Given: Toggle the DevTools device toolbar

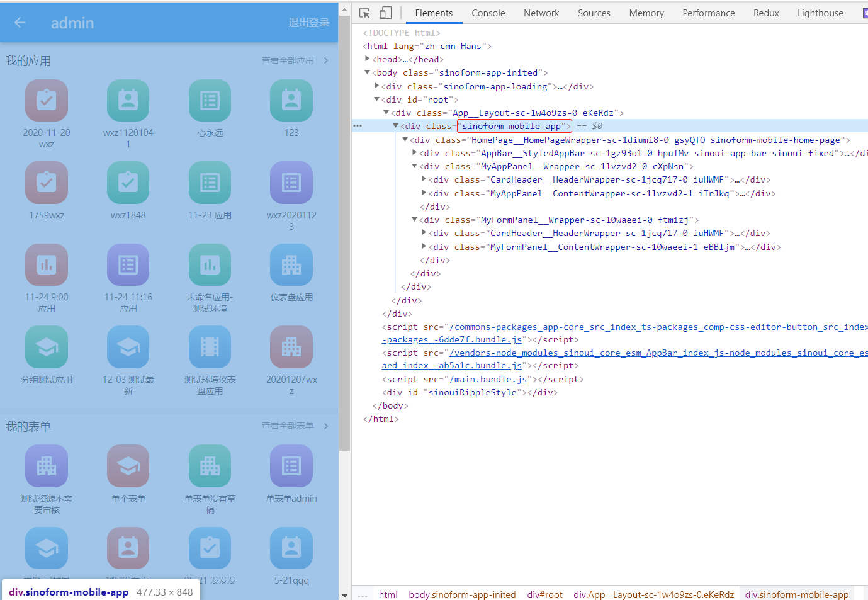Looking at the screenshot, I should [x=386, y=13].
